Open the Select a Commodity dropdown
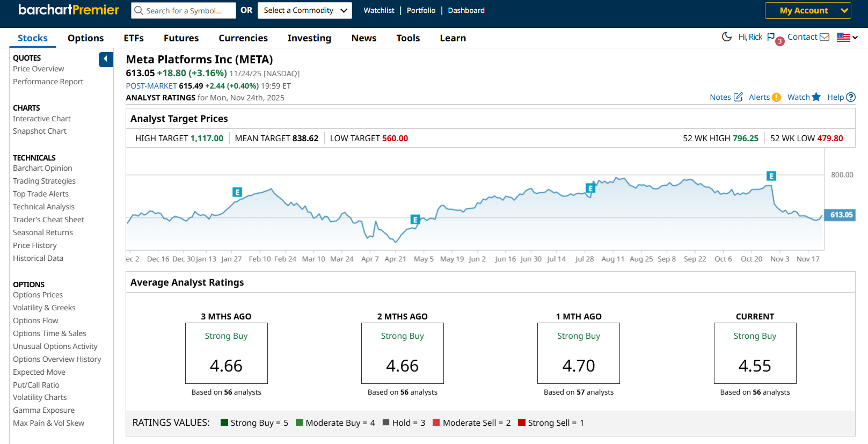 coord(304,11)
